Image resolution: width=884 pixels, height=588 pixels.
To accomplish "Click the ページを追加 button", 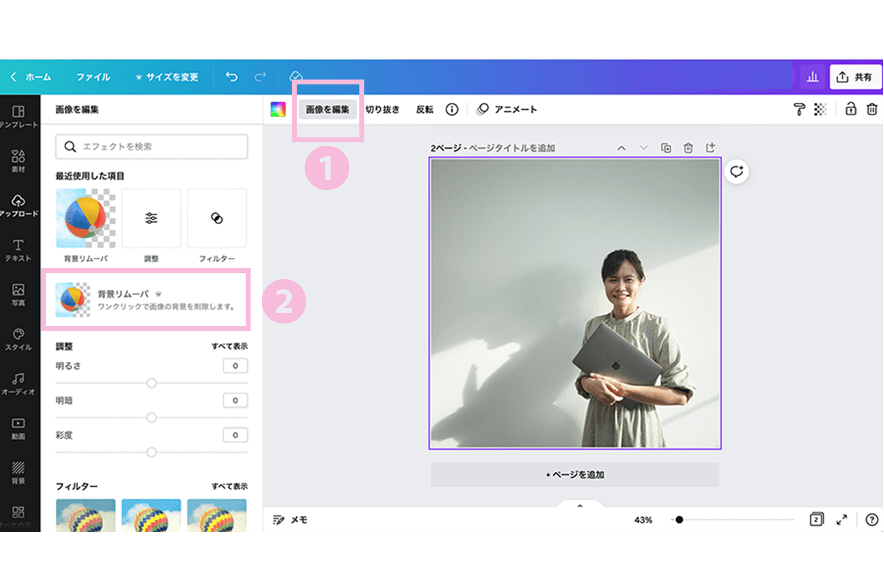I will [575, 475].
